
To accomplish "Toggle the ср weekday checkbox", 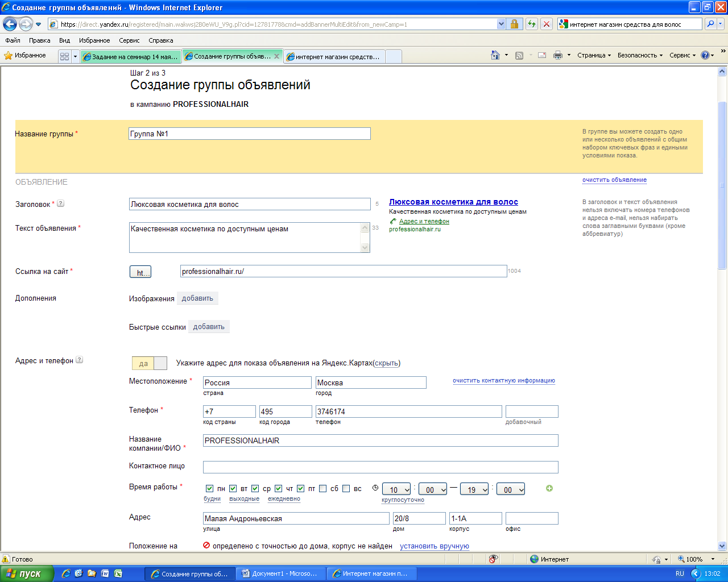I will (255, 488).
